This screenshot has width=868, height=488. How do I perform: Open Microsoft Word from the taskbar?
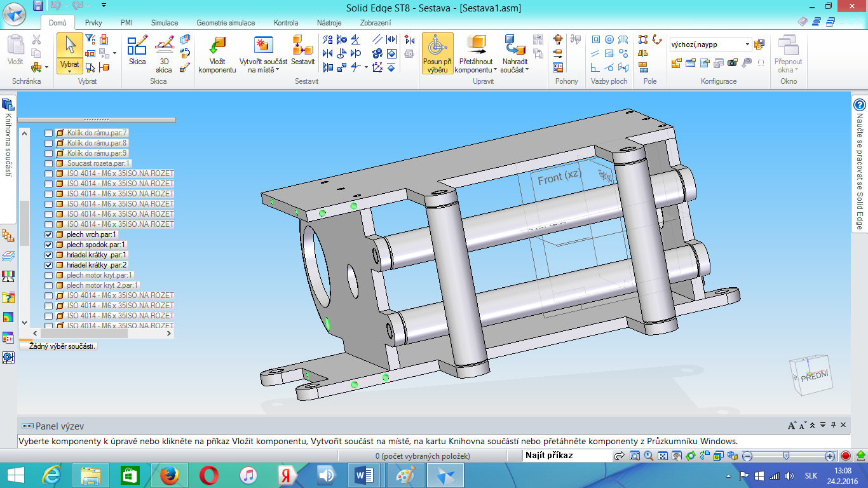(x=365, y=475)
